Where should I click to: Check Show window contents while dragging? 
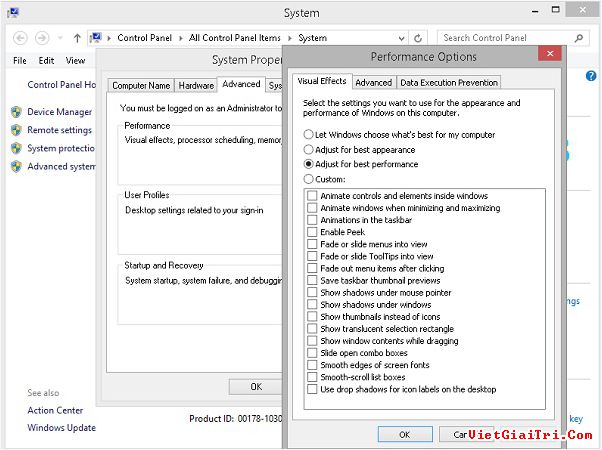click(312, 341)
